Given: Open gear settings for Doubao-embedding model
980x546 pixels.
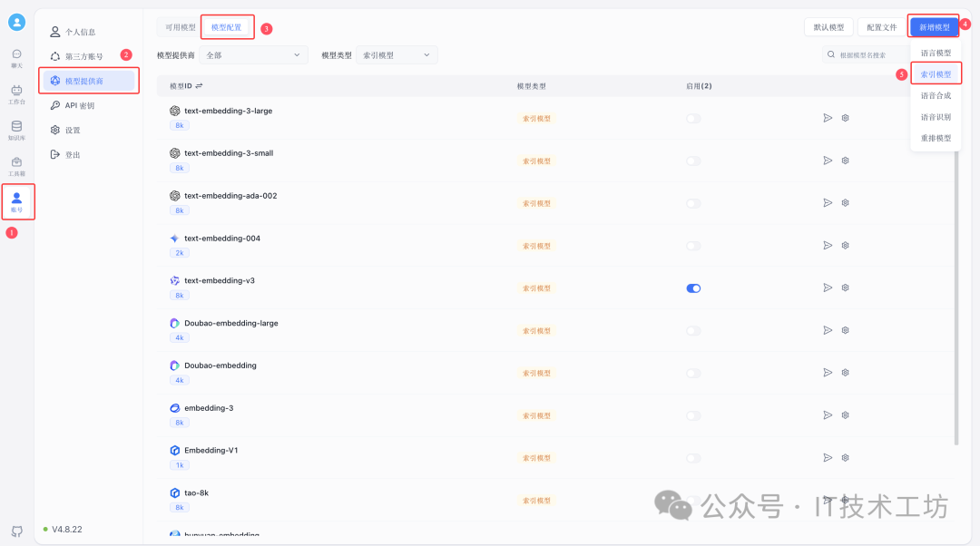Looking at the screenshot, I should [844, 372].
